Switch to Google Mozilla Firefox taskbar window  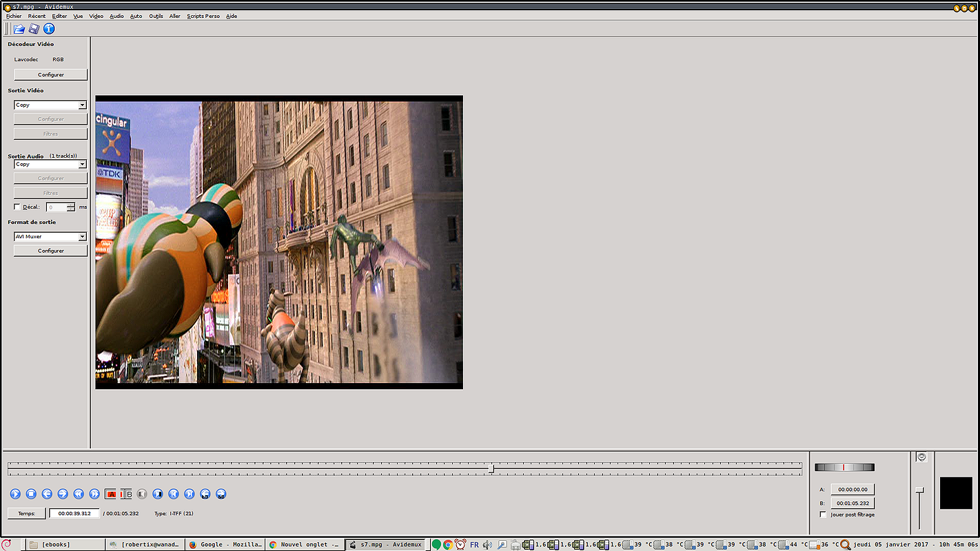tap(225, 544)
